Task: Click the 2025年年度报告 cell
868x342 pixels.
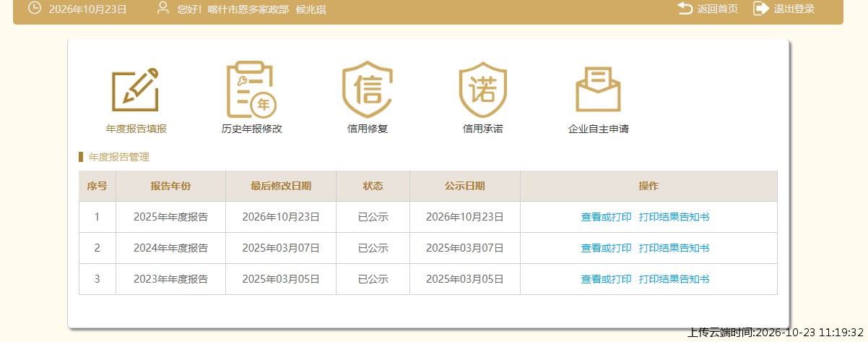Action: click(170, 217)
